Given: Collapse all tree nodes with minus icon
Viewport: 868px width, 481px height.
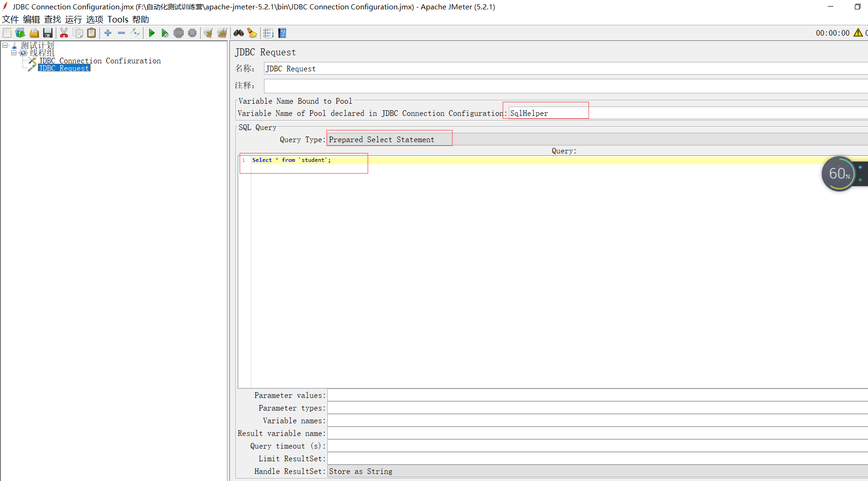Looking at the screenshot, I should tap(121, 33).
